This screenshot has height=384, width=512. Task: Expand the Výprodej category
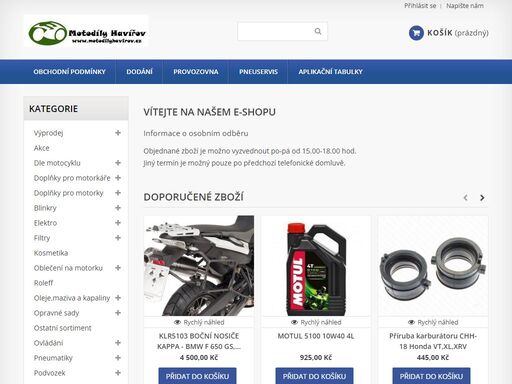(118, 133)
